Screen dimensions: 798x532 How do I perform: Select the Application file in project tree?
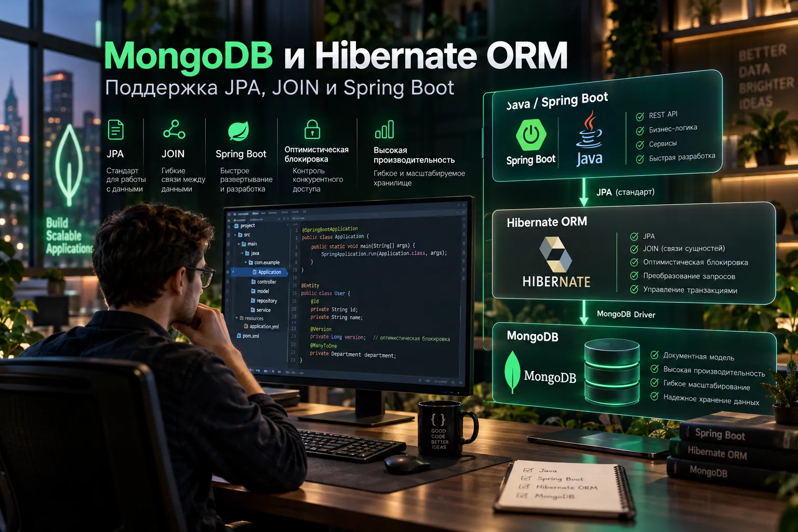(259, 272)
